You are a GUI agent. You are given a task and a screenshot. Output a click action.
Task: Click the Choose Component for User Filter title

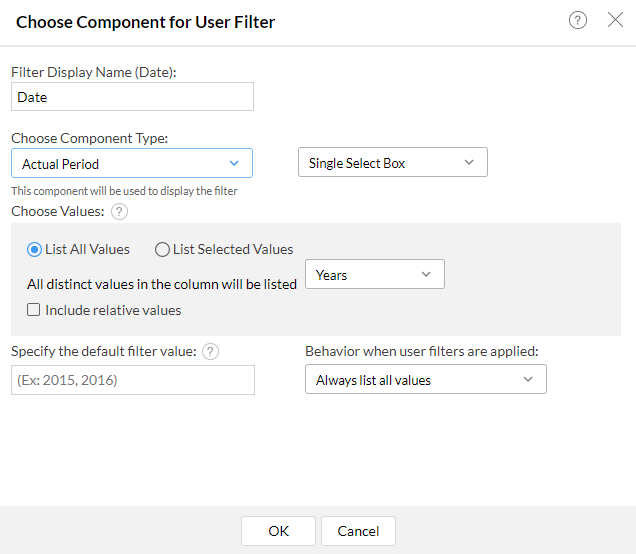145,21
